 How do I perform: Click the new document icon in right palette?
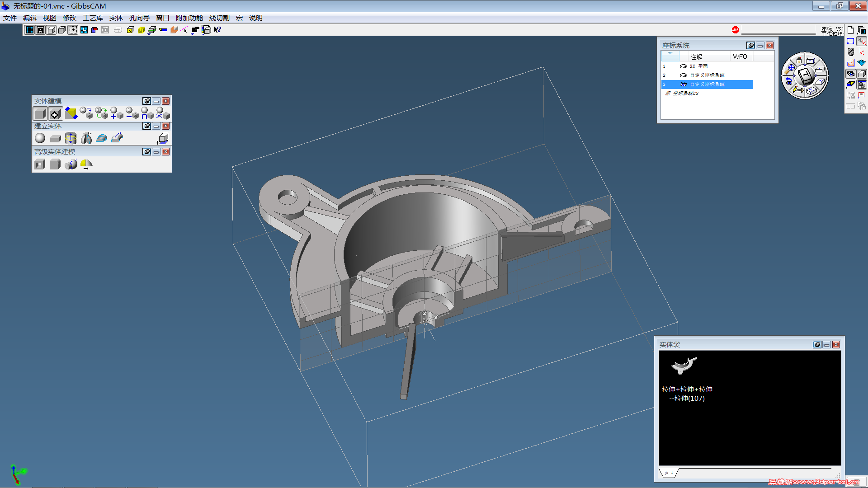pyautogui.click(x=851, y=30)
